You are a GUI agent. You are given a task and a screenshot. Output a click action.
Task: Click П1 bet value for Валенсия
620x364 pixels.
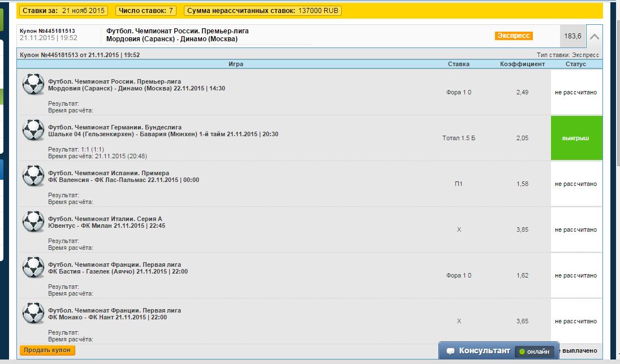(459, 184)
